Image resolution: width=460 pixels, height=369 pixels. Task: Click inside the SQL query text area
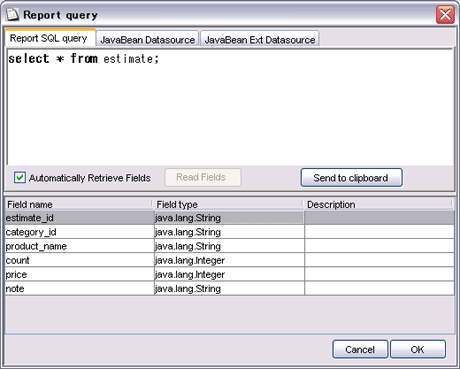click(x=230, y=107)
